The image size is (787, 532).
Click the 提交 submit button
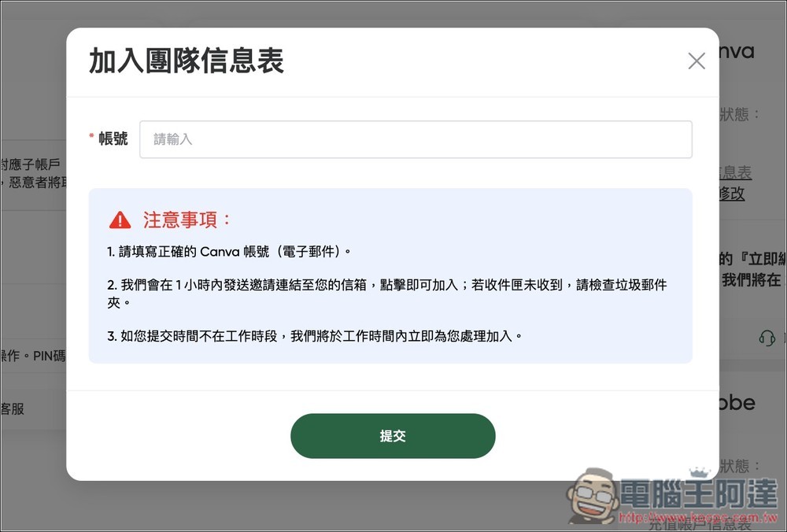point(393,436)
